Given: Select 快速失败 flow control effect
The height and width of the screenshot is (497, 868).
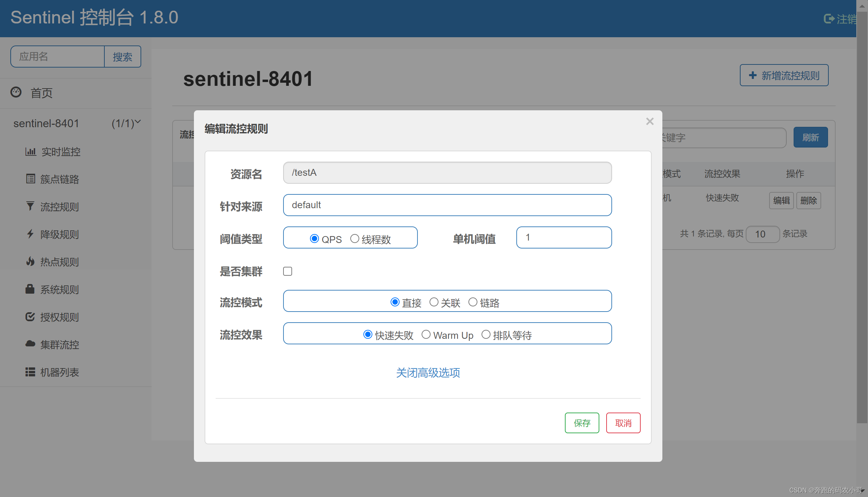Looking at the screenshot, I should tap(368, 334).
